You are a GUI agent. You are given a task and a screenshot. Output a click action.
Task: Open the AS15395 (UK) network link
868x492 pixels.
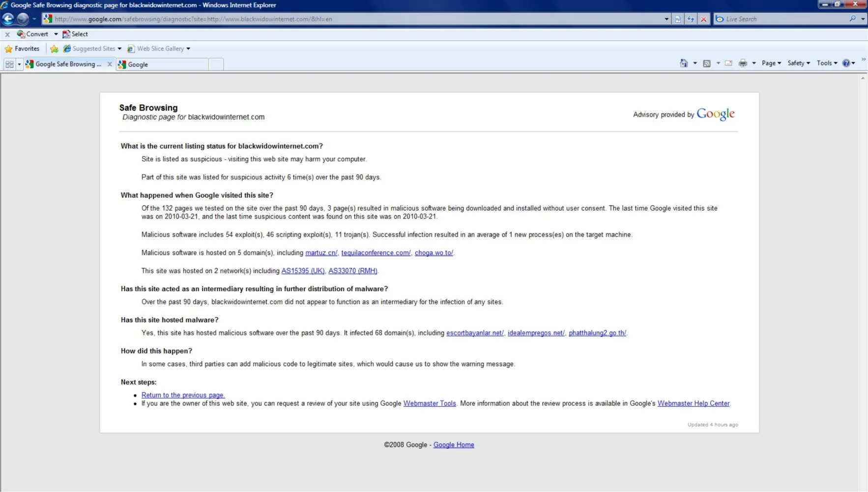(303, 271)
